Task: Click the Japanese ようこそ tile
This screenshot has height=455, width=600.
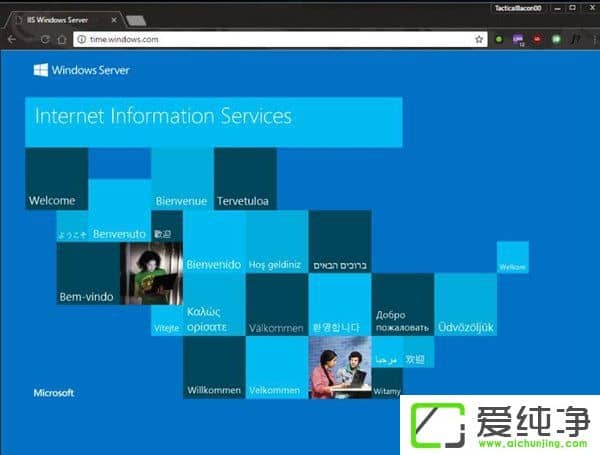Action: 72,226
